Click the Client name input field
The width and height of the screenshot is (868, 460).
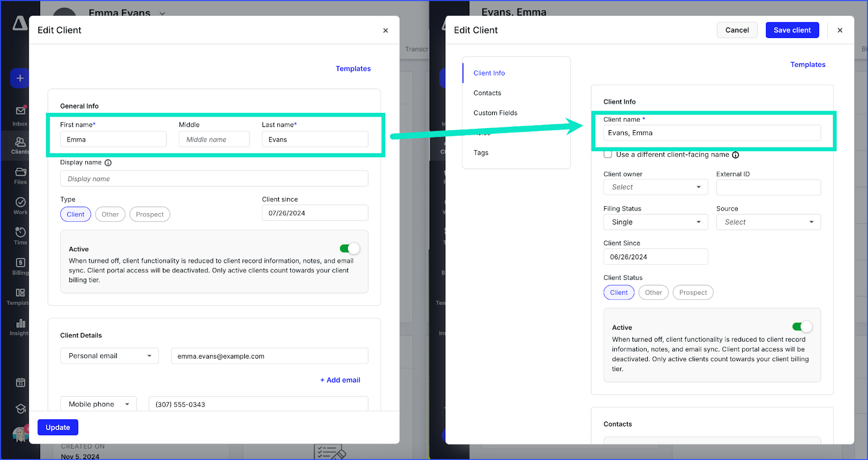tap(712, 133)
